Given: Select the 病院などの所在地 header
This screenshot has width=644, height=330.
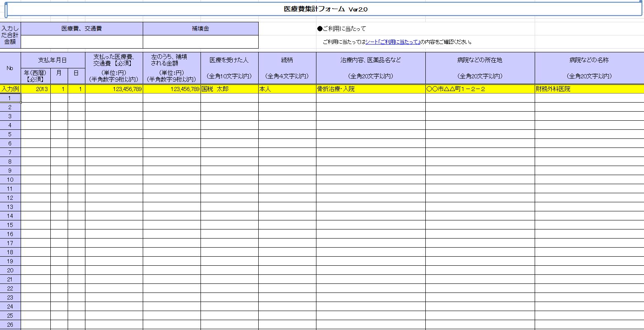Looking at the screenshot, I should 480,68.
